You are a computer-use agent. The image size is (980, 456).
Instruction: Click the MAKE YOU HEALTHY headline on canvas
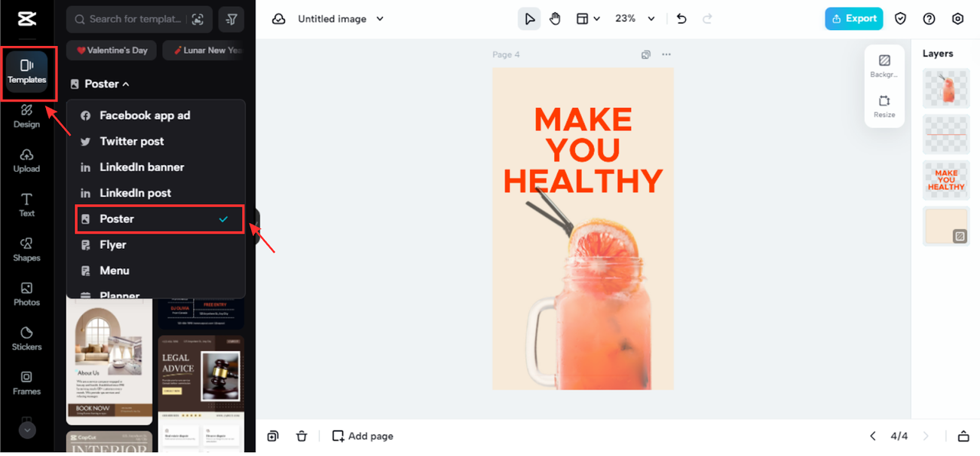pyautogui.click(x=583, y=150)
